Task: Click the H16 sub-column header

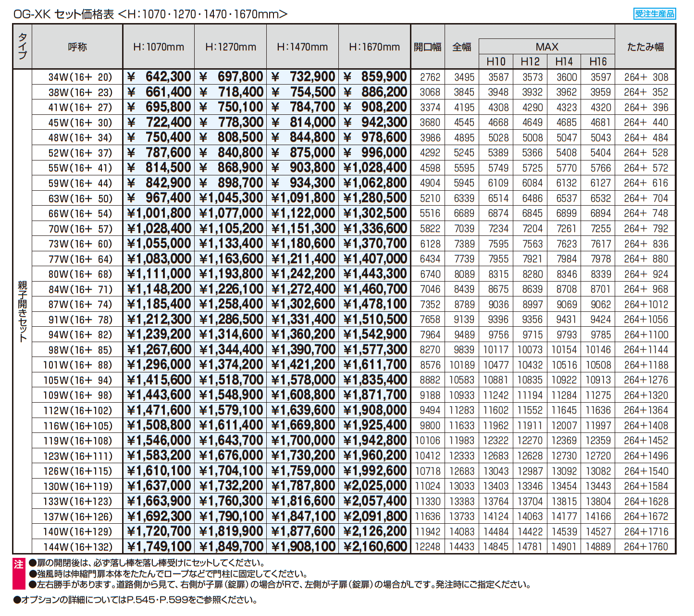Action: pos(598,62)
